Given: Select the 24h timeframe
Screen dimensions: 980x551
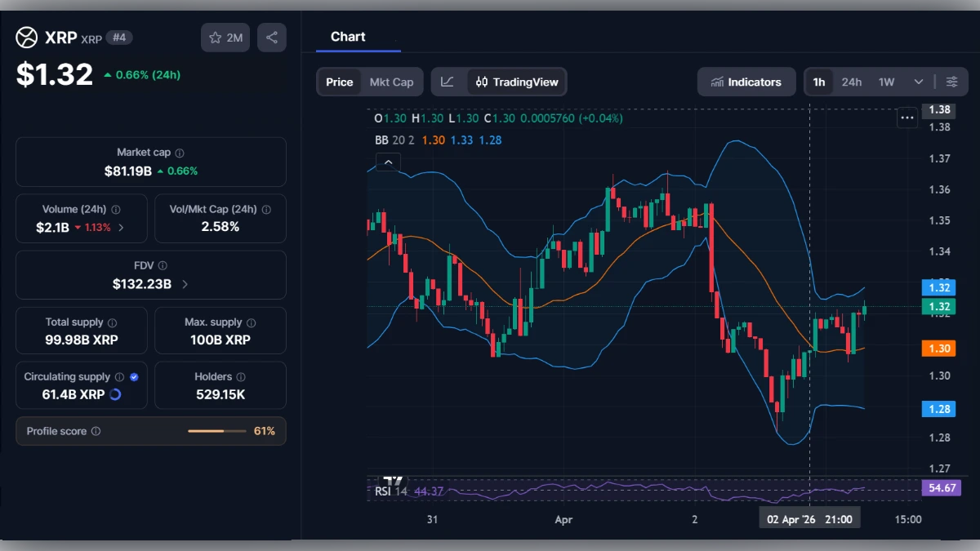Looking at the screenshot, I should [851, 82].
